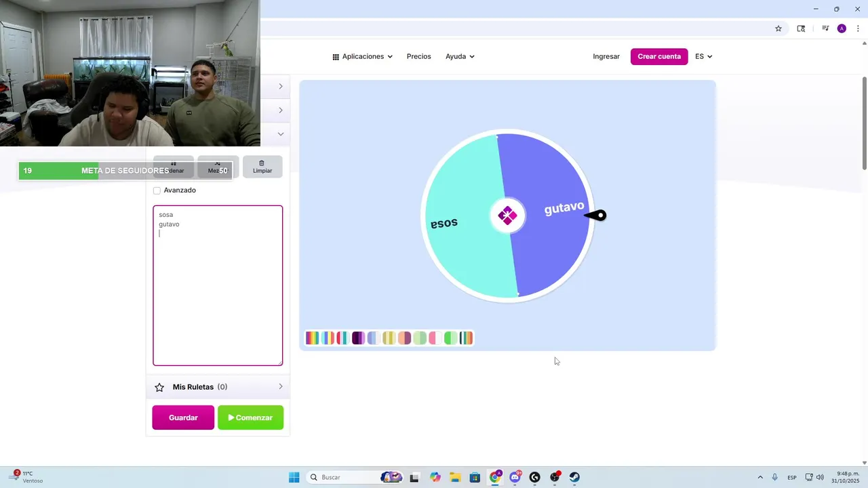Image resolution: width=868 pixels, height=488 pixels.
Task: Expand the Ayuda menu
Action: pyautogui.click(x=460, y=56)
